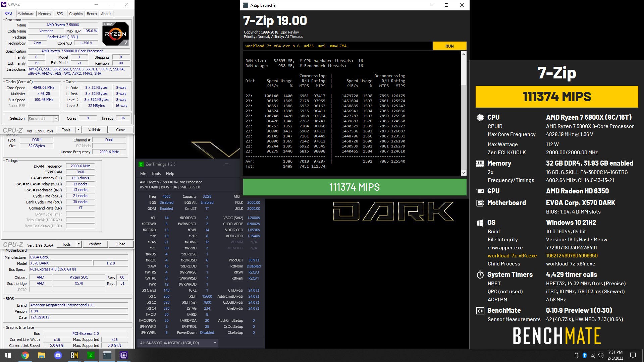Open the About tab in CPU-Z
This screenshot has width=644, height=362.
106,14
